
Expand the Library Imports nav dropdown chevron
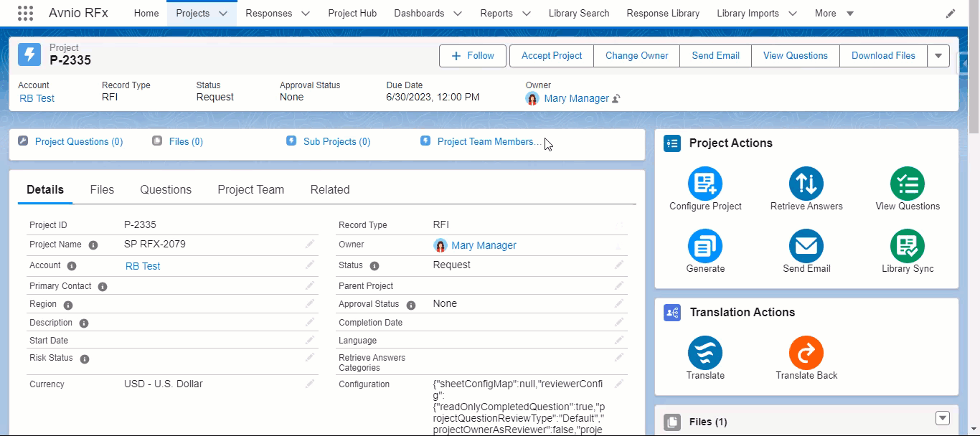[793, 14]
